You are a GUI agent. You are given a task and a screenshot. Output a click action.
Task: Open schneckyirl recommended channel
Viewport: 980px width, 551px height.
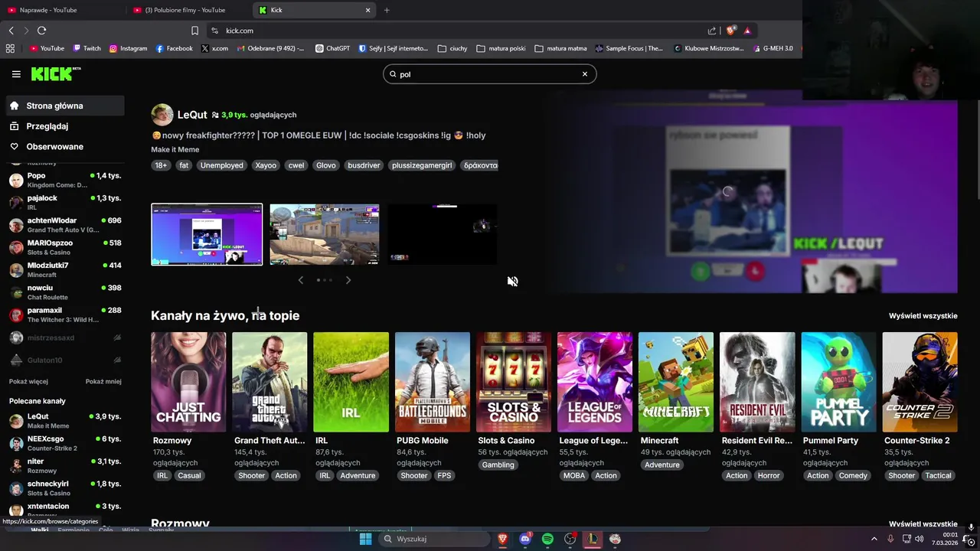click(x=65, y=488)
